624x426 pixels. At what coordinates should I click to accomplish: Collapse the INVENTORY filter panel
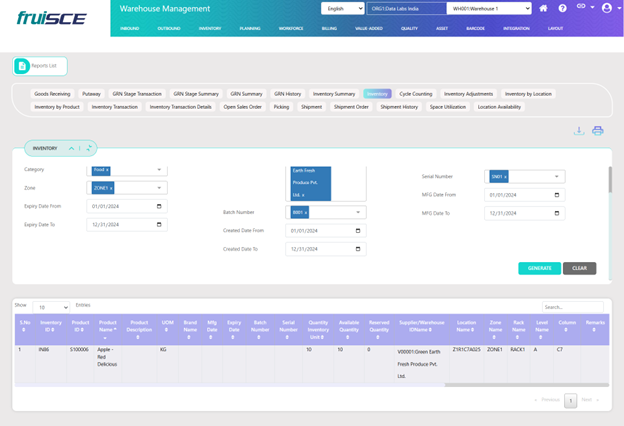coord(71,148)
